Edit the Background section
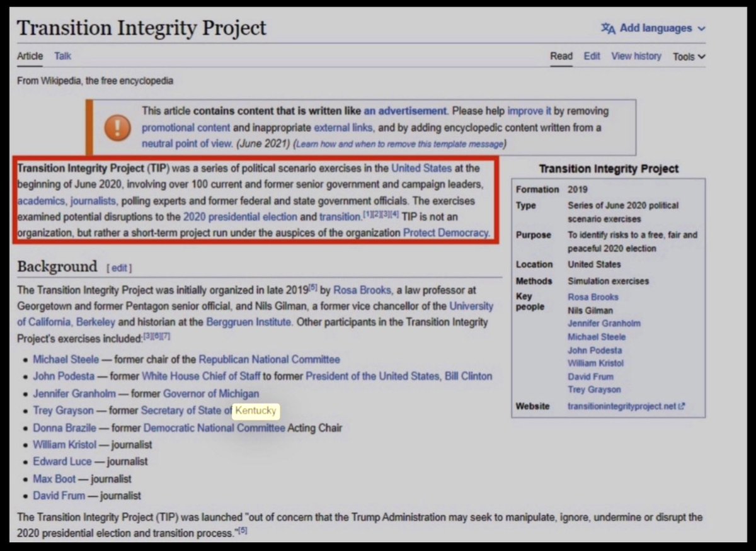 click(x=119, y=268)
